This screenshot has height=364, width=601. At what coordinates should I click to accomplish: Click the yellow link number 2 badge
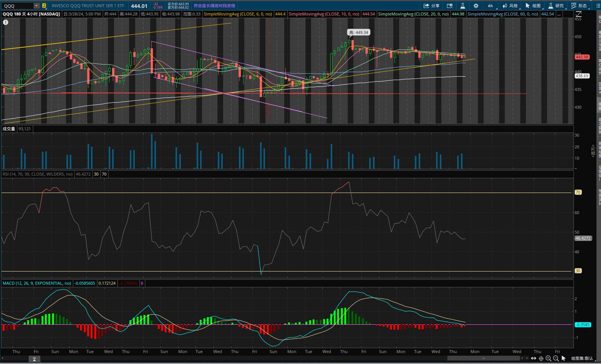coord(44,6)
